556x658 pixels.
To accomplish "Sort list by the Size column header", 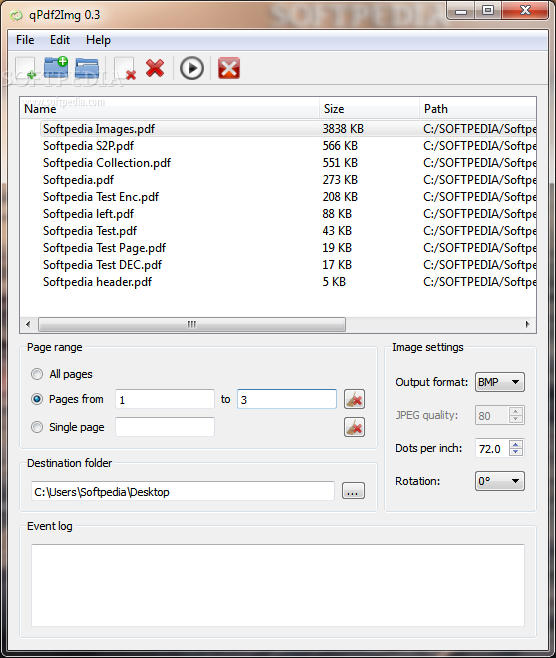I will click(369, 109).
